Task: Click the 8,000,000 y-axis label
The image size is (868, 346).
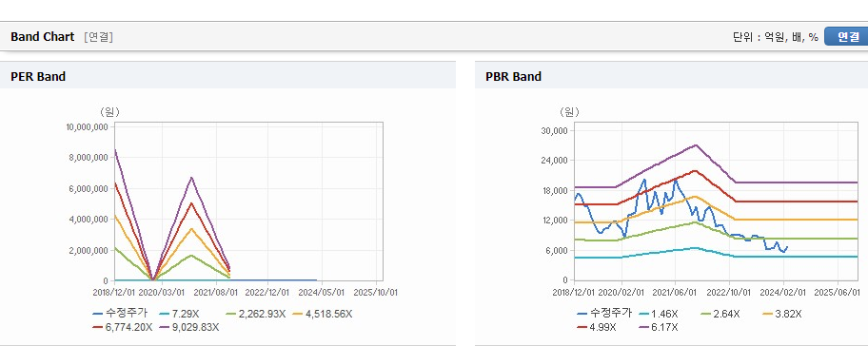Action: coord(89,158)
